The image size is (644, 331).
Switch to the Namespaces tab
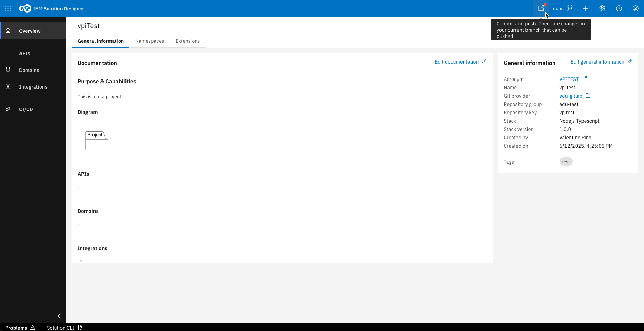click(x=149, y=41)
